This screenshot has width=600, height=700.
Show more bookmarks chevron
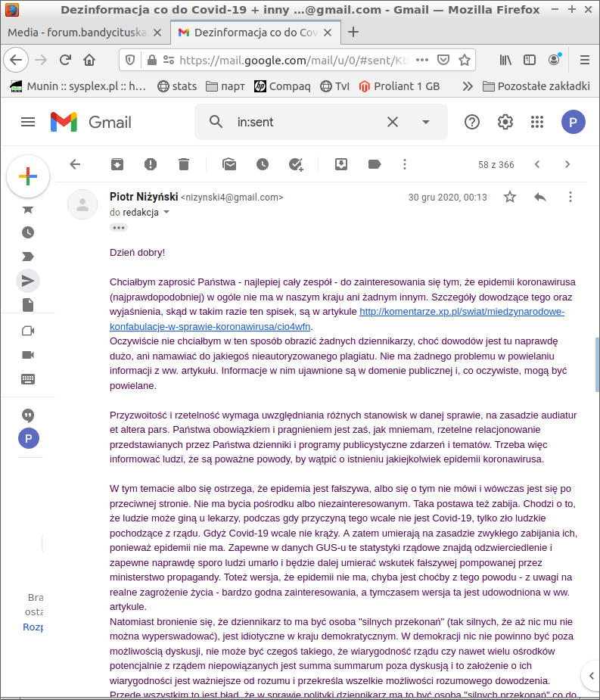pos(468,86)
